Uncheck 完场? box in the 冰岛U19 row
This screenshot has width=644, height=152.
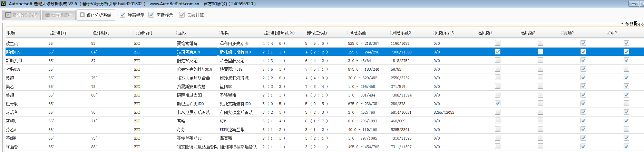click(583, 69)
